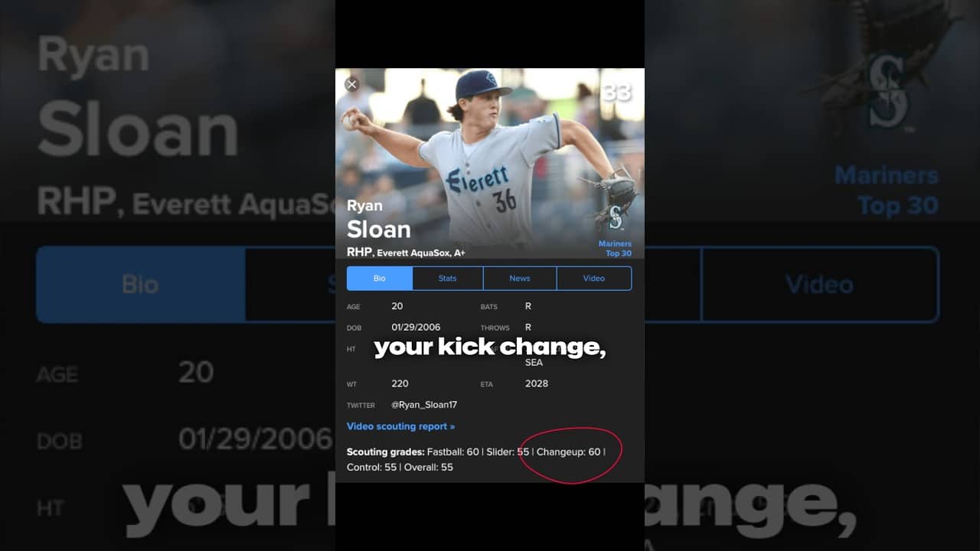Open the Stats tab
The height and width of the screenshot is (551, 980).
448,279
